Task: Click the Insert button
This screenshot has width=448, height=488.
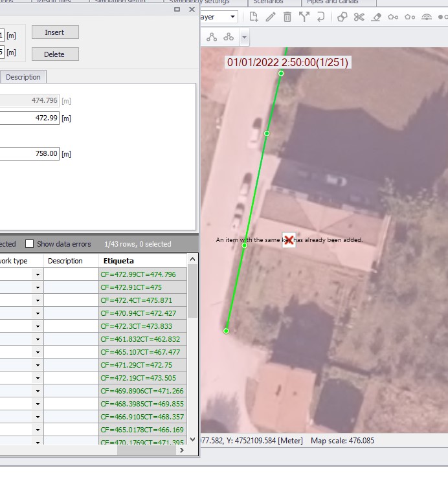Action: click(x=55, y=32)
